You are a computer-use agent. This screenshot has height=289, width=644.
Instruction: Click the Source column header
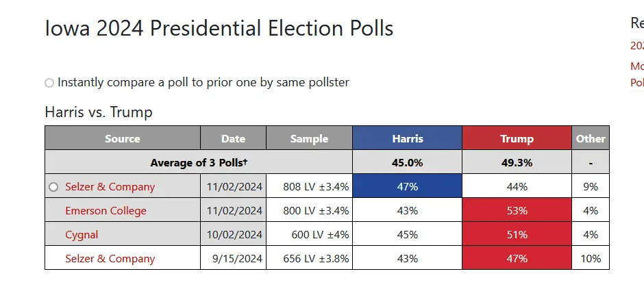click(x=123, y=138)
